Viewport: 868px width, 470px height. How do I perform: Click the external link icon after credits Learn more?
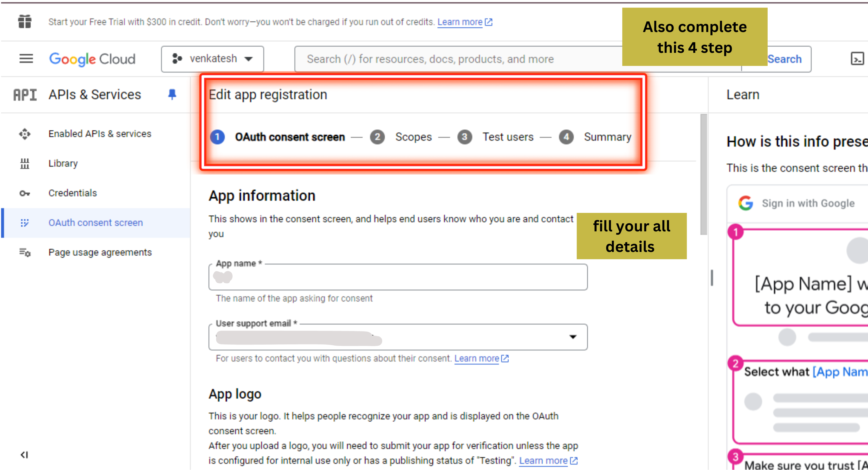click(489, 22)
